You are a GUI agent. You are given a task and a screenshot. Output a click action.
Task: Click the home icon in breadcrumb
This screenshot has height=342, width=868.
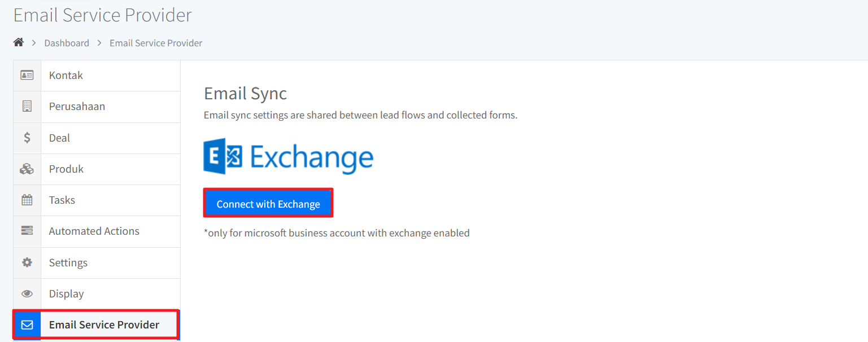(19, 43)
